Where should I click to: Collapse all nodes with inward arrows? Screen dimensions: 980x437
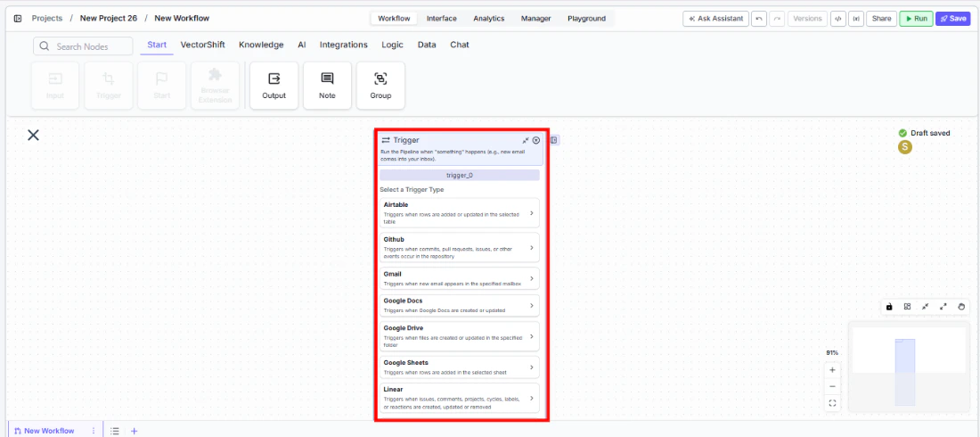pyautogui.click(x=925, y=307)
